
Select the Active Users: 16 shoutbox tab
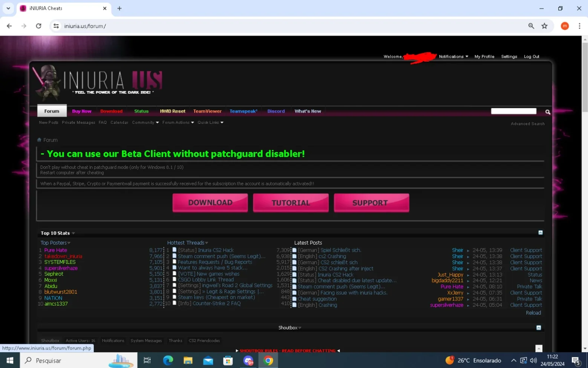tap(80, 340)
